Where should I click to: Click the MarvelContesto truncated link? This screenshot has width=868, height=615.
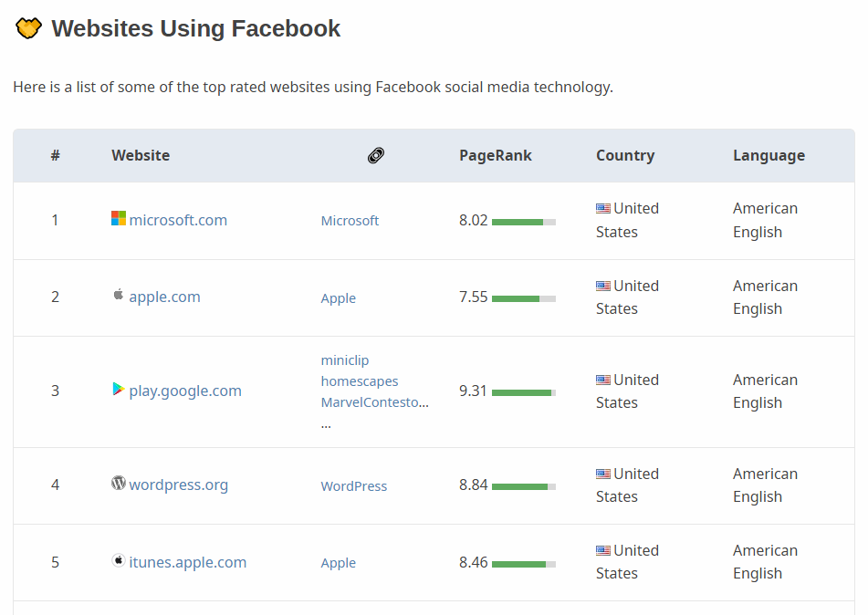(x=374, y=401)
